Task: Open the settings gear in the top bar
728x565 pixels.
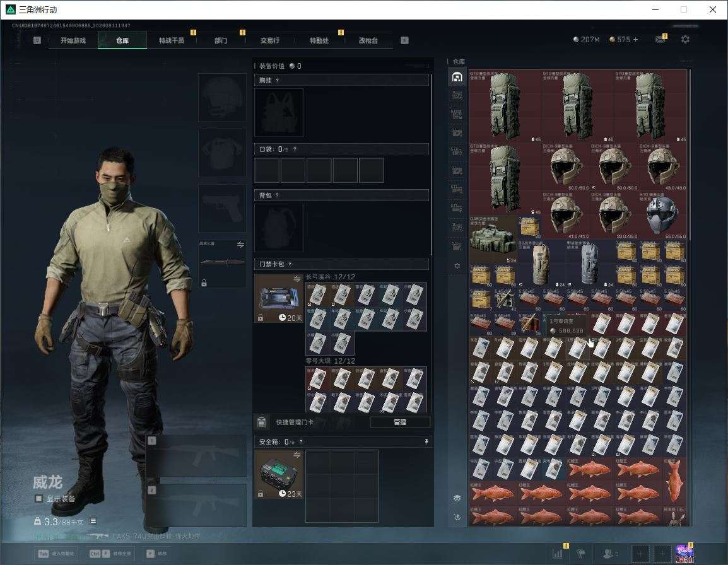Action: (x=685, y=40)
